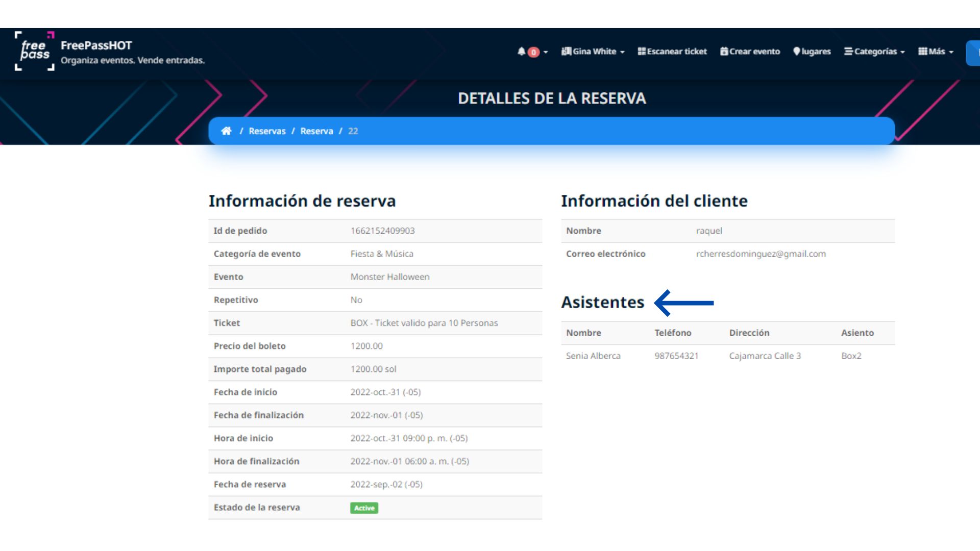This screenshot has width=980, height=551.
Task: Click the FreePassHOT site title
Action: pyautogui.click(x=96, y=45)
